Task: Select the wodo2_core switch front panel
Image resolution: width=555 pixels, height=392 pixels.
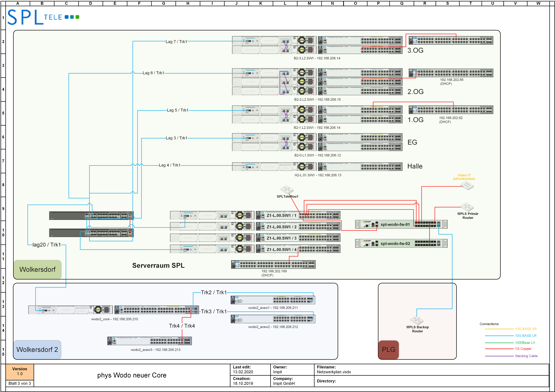Action: tap(157, 310)
